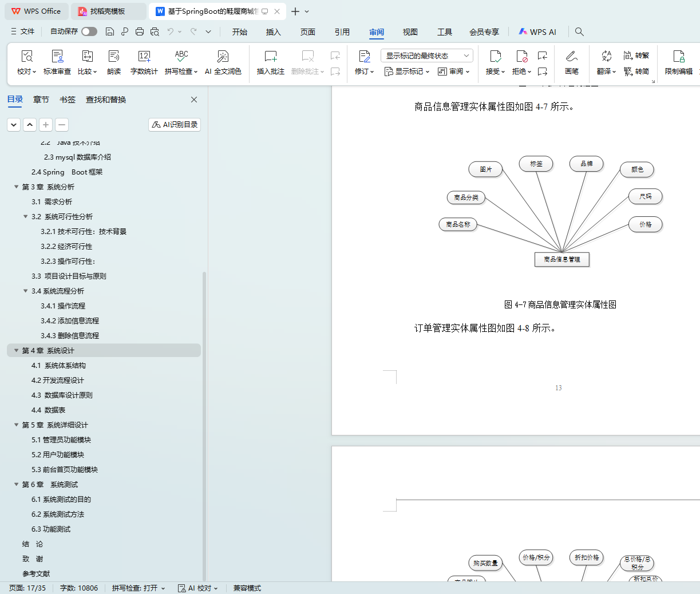
Task: Click the search magnifier icon
Action: point(579,32)
